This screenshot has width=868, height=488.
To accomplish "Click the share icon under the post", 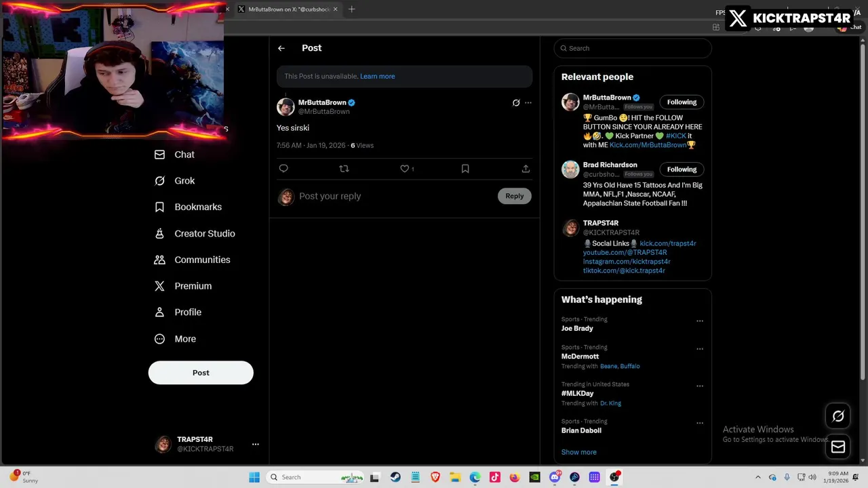I will point(526,169).
